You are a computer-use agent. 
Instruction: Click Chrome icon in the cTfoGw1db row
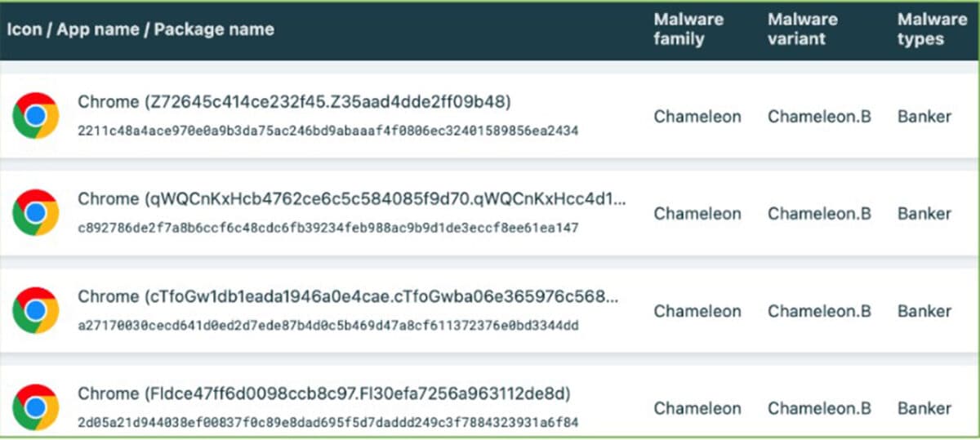click(x=35, y=310)
